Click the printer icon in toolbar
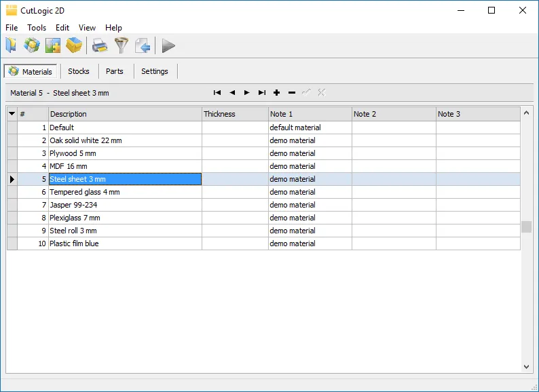The image size is (539, 392). click(x=100, y=45)
